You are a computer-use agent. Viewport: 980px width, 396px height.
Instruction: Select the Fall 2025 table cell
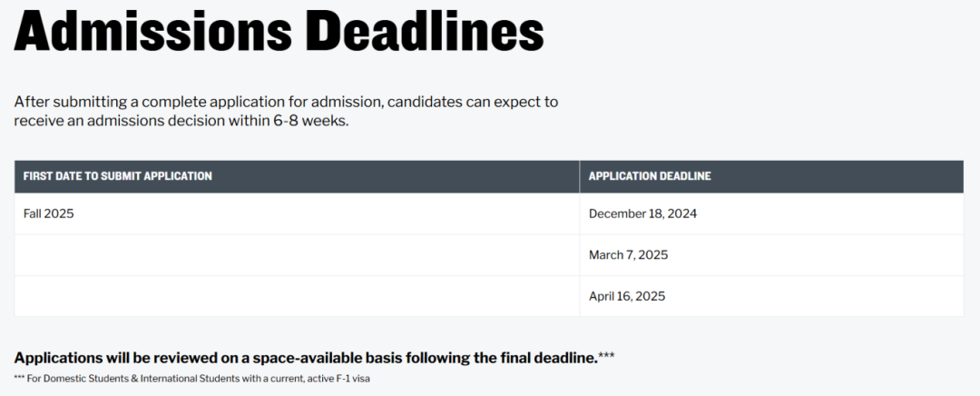[297, 214]
